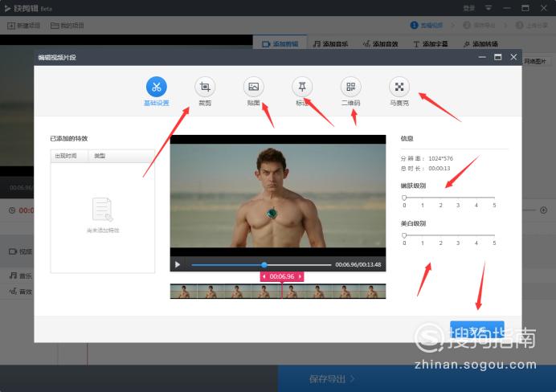
Task: Click 登录 in the main title bar
Action: click(468, 8)
